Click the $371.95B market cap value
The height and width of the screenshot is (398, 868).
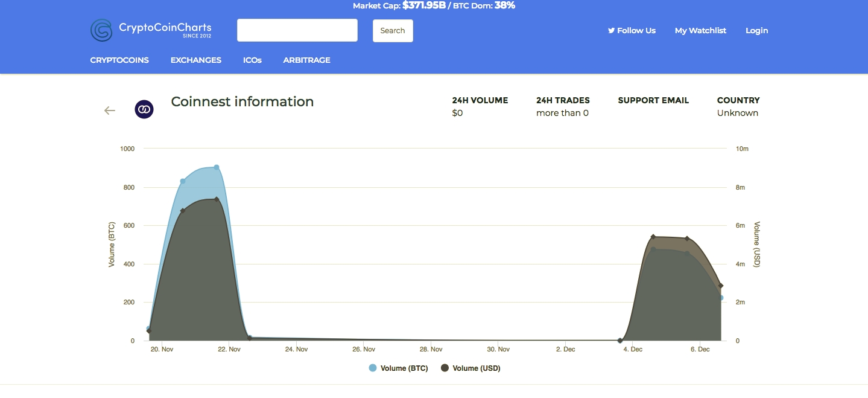(x=423, y=5)
